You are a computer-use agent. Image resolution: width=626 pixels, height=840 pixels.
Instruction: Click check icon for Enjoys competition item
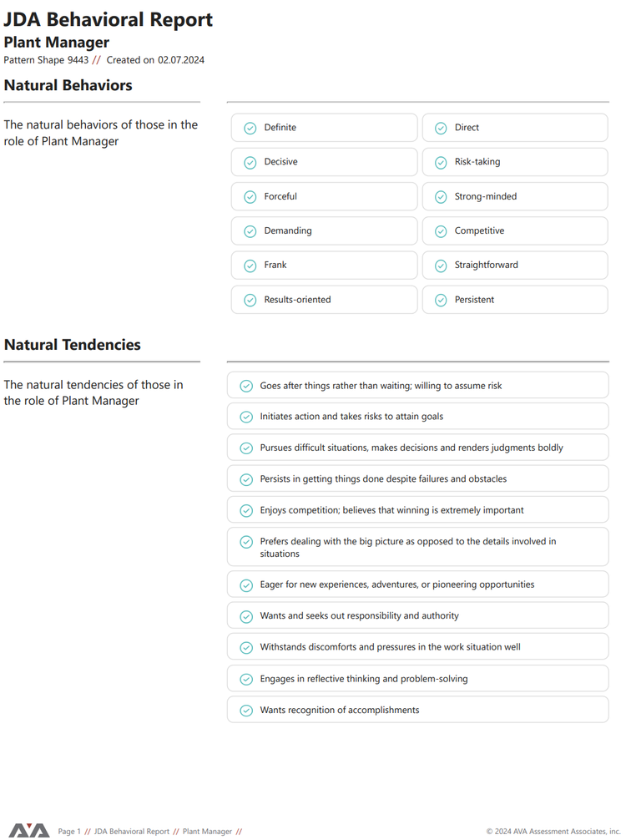[x=246, y=510]
